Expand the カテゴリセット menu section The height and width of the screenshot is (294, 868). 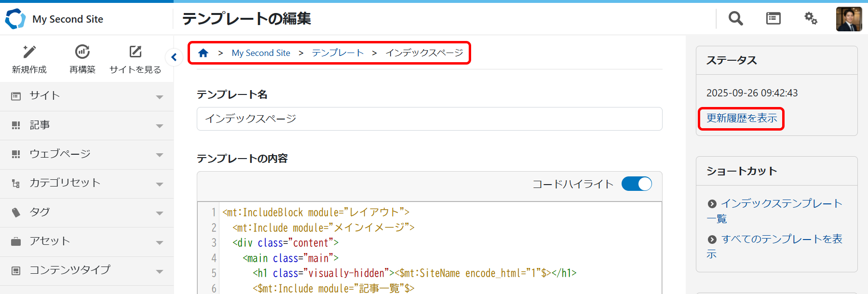[87, 183]
